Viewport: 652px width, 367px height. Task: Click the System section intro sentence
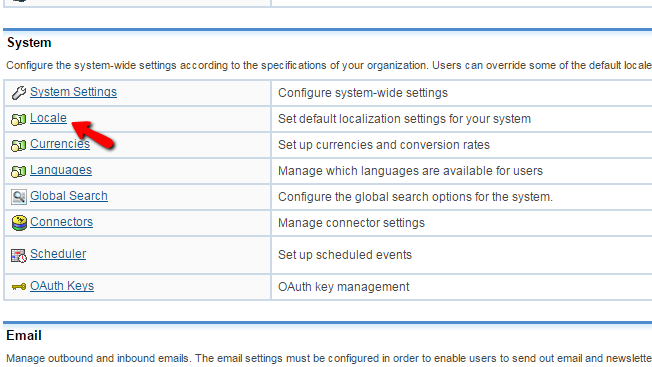329,66
